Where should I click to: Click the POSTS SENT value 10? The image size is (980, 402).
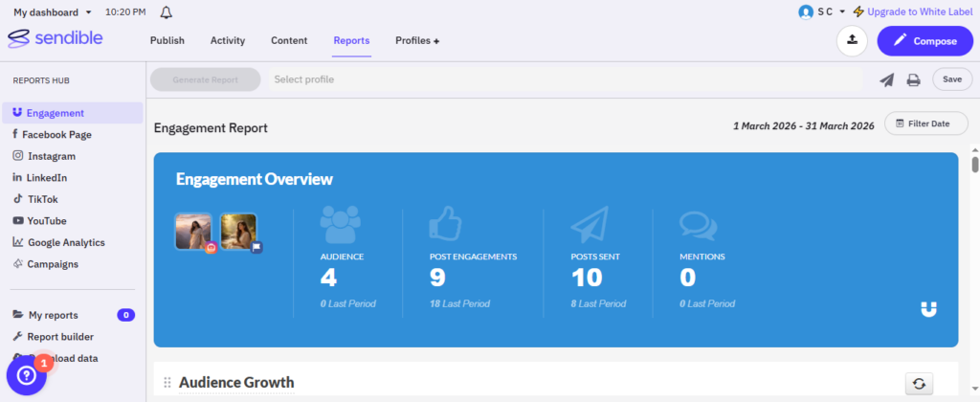pos(587,278)
